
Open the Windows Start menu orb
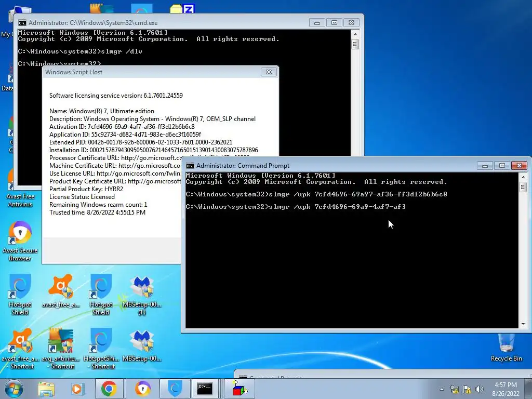[x=14, y=389]
